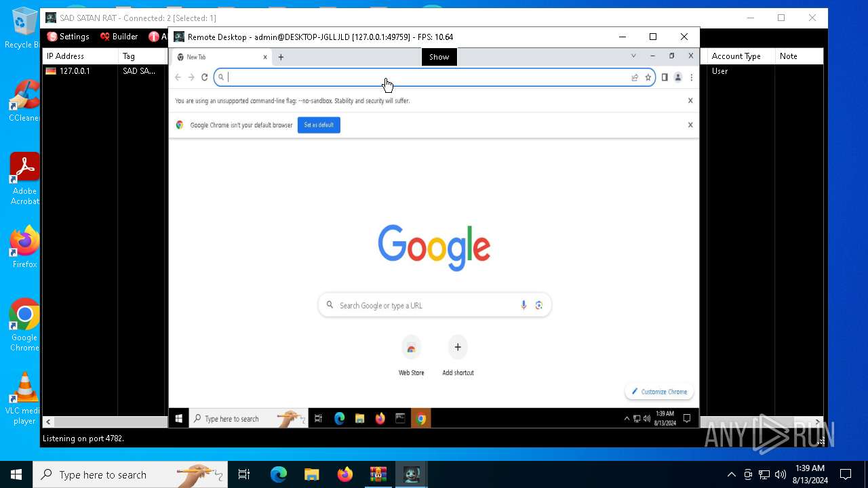Open Google Lens image search icon
The height and width of the screenshot is (488, 868).
pyautogui.click(x=539, y=305)
